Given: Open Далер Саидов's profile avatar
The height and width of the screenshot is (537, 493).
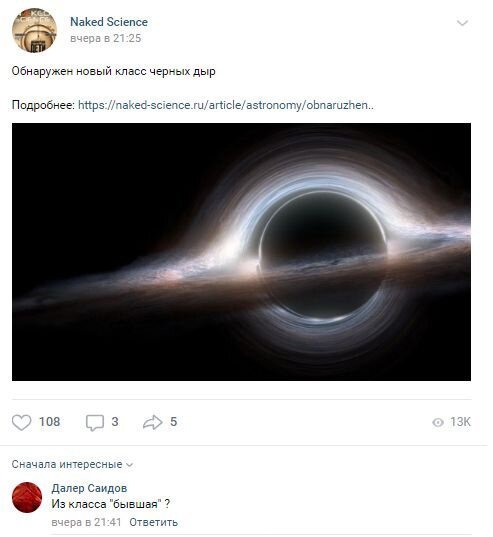Looking at the screenshot, I should coord(27,497).
